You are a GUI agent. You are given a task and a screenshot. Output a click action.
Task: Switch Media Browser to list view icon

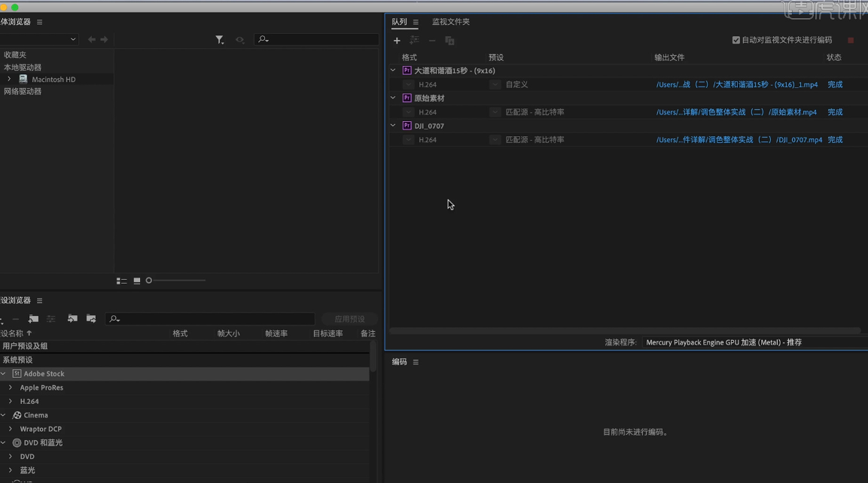[x=121, y=280]
